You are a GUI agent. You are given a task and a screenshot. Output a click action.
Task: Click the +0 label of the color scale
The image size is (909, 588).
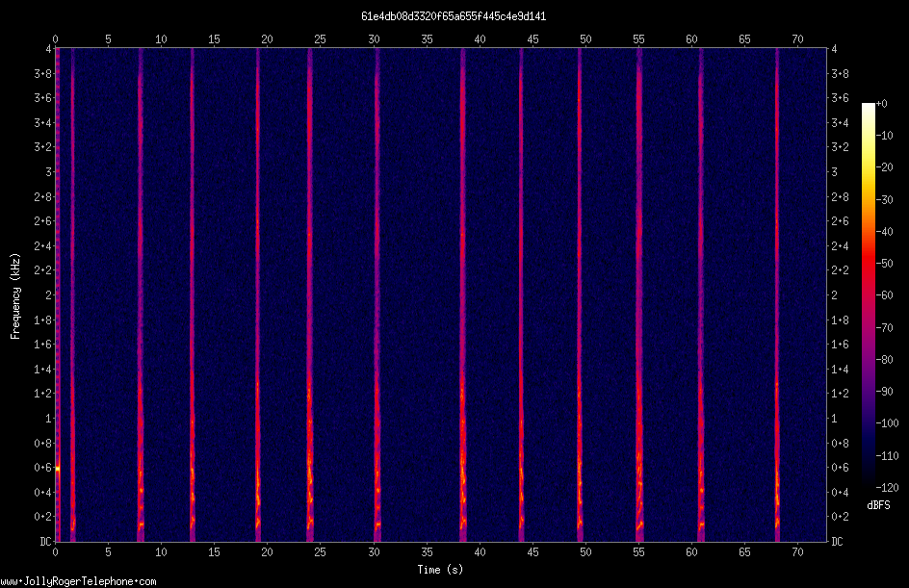click(x=881, y=104)
